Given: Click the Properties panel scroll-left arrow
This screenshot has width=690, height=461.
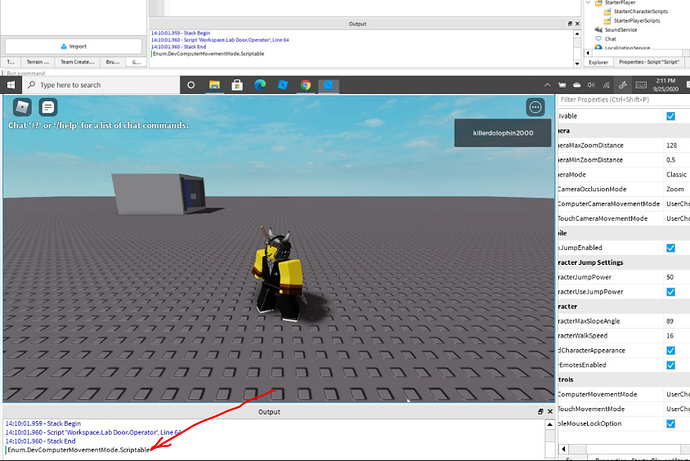Looking at the screenshot, I should click(563, 449).
